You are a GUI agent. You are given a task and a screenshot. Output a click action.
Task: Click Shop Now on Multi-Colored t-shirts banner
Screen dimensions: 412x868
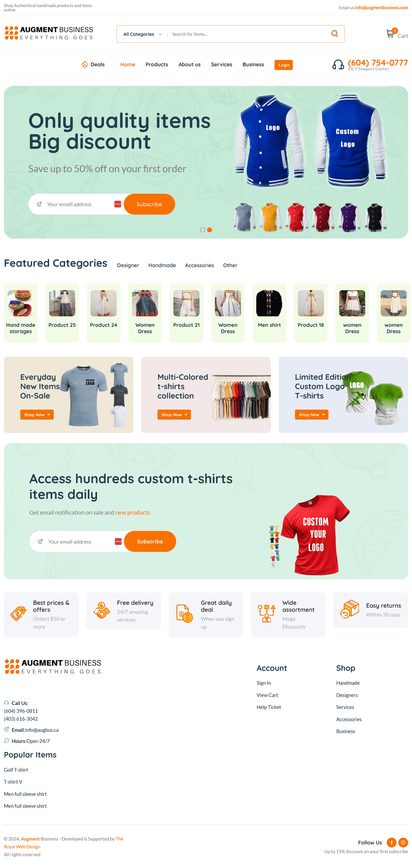174,414
